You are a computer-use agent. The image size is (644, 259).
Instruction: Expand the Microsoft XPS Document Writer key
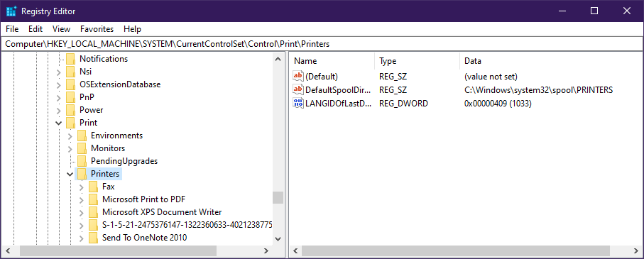pyautogui.click(x=82, y=212)
